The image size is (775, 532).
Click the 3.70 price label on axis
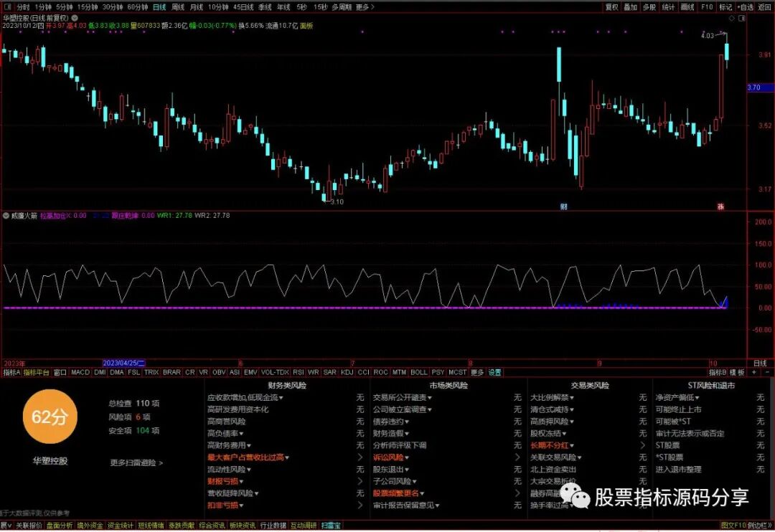point(760,87)
